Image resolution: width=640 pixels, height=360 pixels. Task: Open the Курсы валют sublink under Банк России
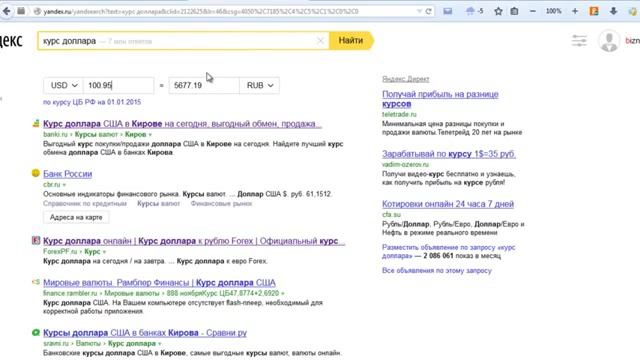158,203
